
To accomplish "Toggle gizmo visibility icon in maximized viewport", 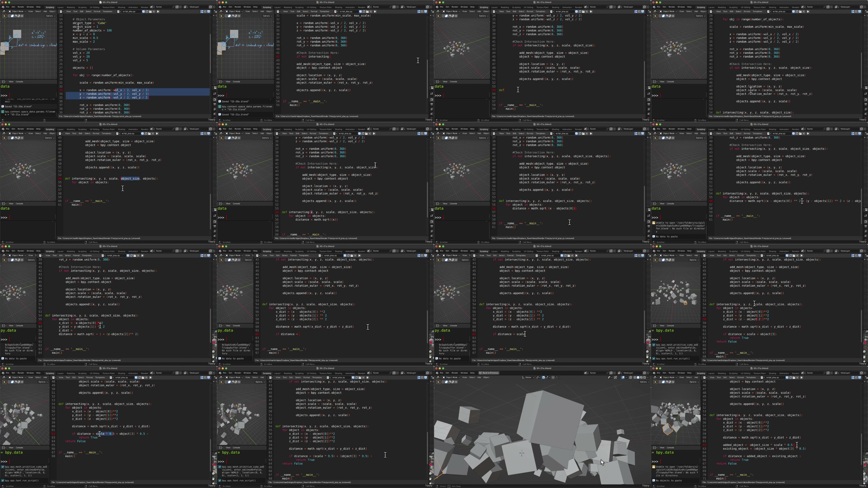I will 615,378.
